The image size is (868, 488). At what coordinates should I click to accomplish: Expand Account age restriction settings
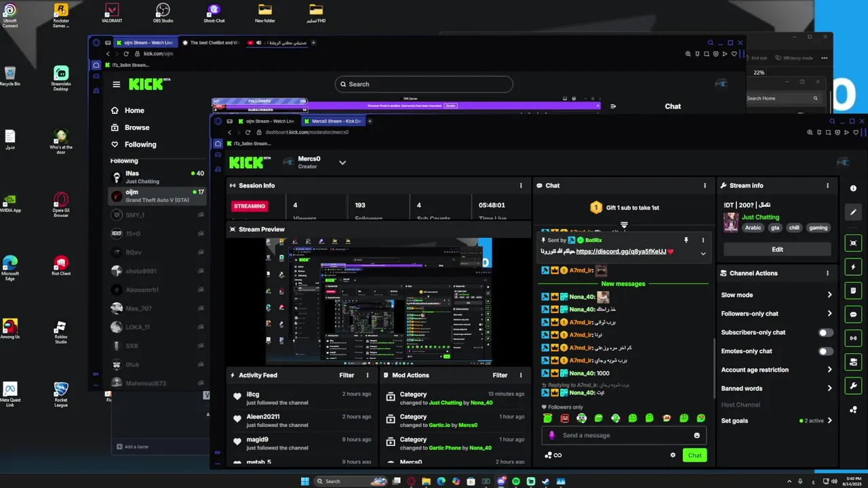pyautogui.click(x=776, y=370)
